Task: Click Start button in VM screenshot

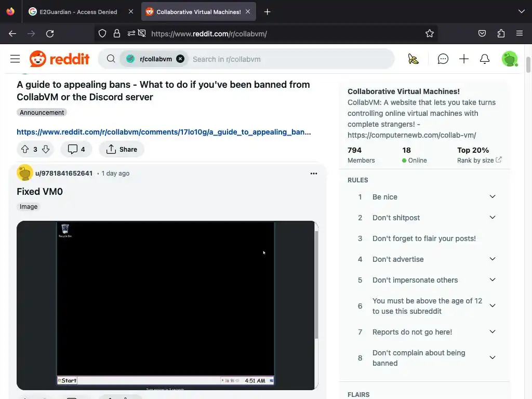Action: pos(67,381)
